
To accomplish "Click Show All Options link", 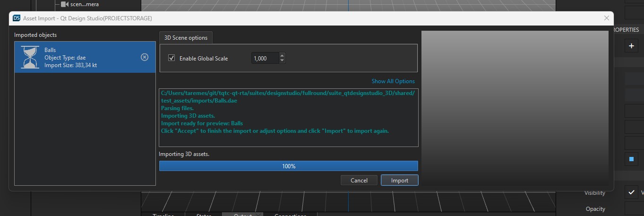I will 393,81.
